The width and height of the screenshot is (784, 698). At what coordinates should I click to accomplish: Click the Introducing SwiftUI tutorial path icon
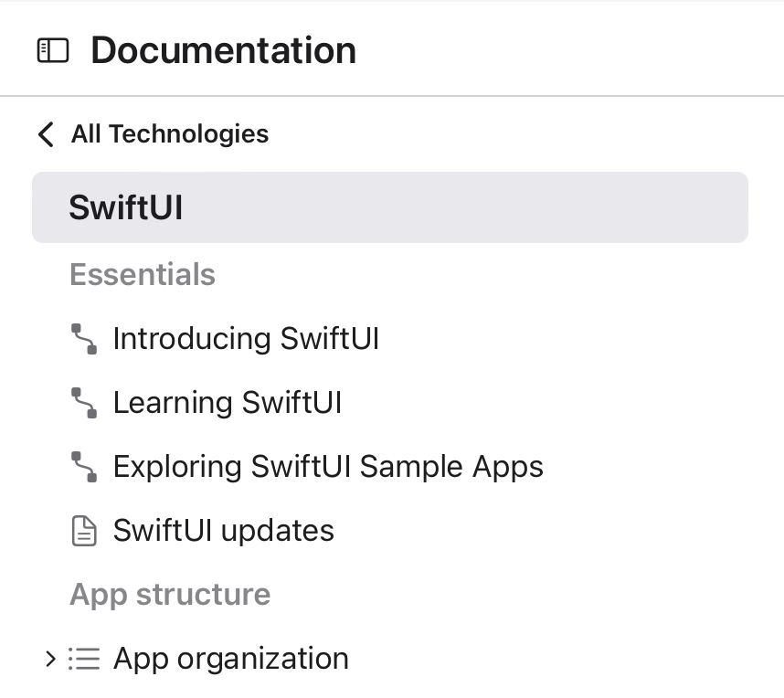pyautogui.click(x=84, y=339)
